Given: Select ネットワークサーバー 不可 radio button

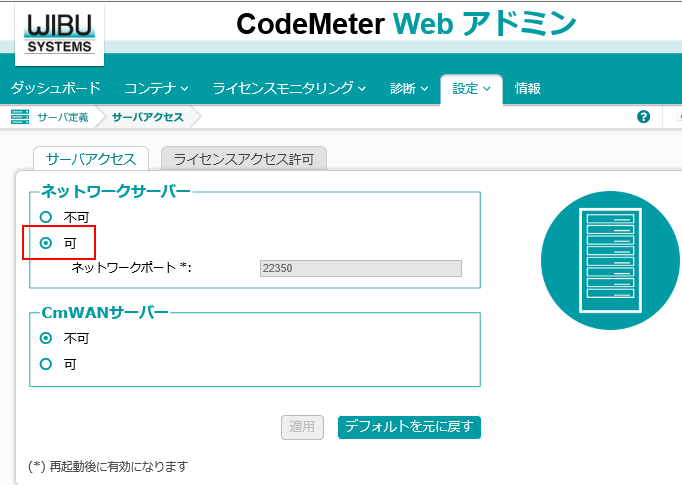Looking at the screenshot, I should [45, 216].
